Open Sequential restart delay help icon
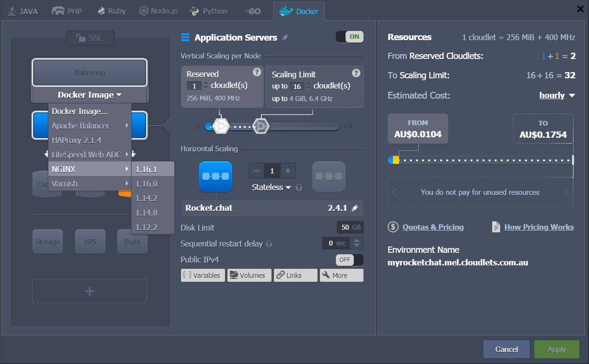Image resolution: width=589 pixels, height=364 pixels. (269, 245)
